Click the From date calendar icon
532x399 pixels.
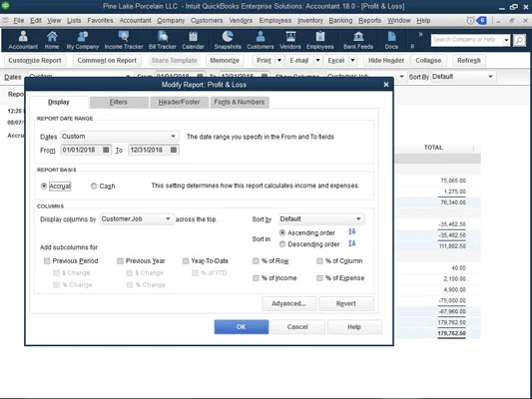[x=106, y=150]
